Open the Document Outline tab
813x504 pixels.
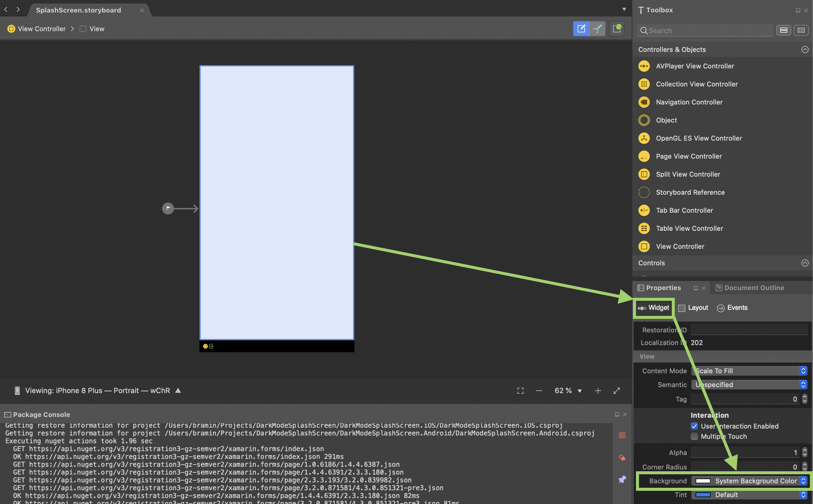coord(750,288)
